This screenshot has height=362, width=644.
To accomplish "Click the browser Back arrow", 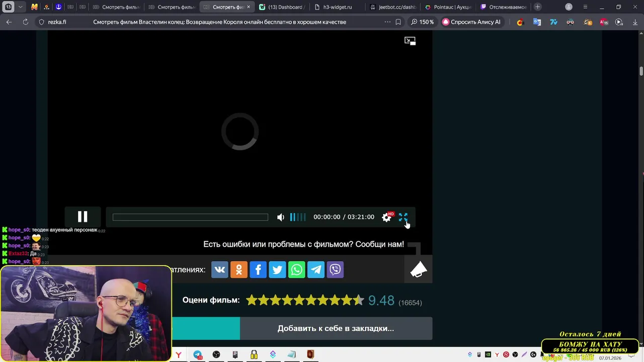I will (9, 22).
